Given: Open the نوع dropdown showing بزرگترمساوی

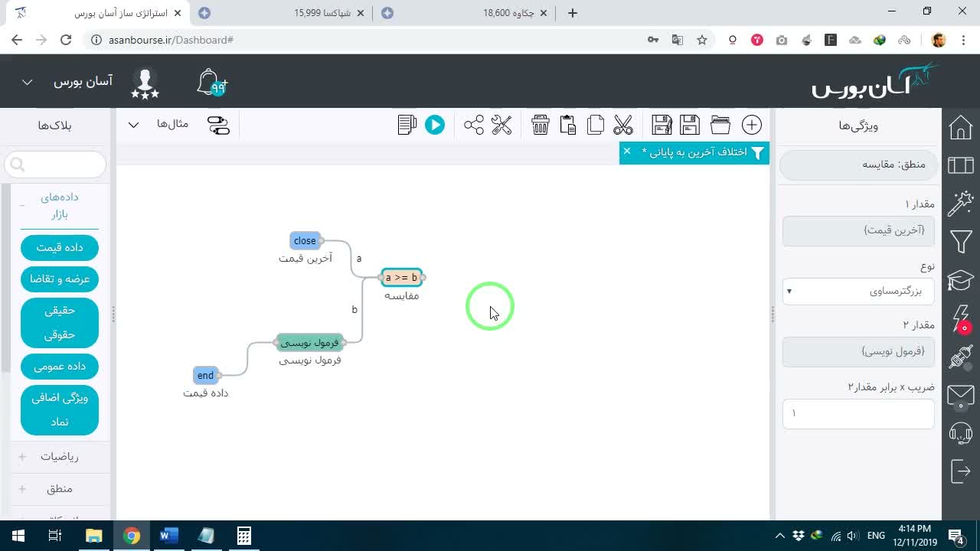Looking at the screenshot, I should coord(858,291).
